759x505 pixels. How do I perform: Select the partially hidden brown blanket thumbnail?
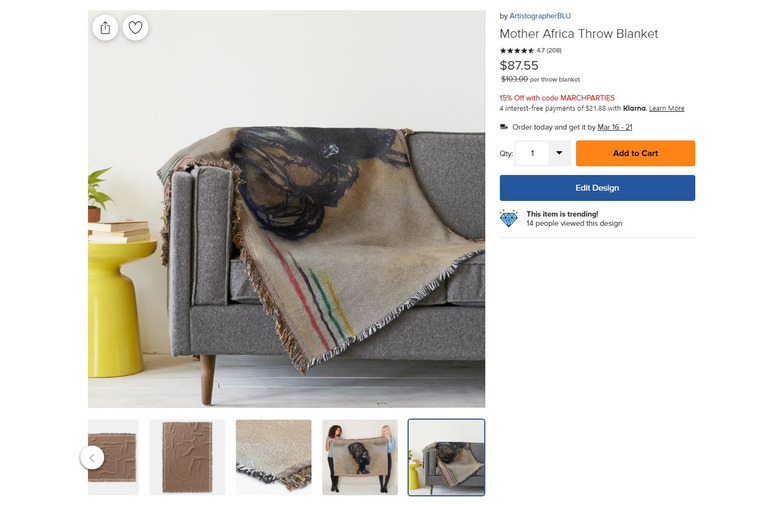click(113, 458)
